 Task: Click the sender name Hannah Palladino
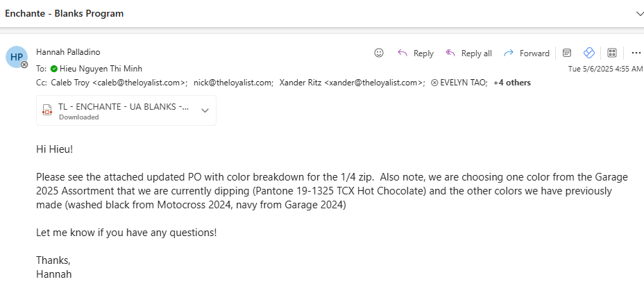click(68, 52)
